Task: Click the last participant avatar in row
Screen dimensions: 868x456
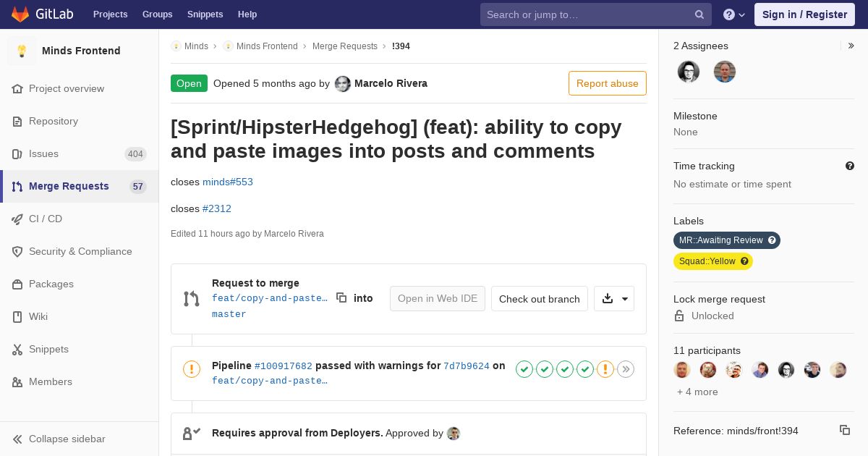Action: pyautogui.click(x=838, y=370)
